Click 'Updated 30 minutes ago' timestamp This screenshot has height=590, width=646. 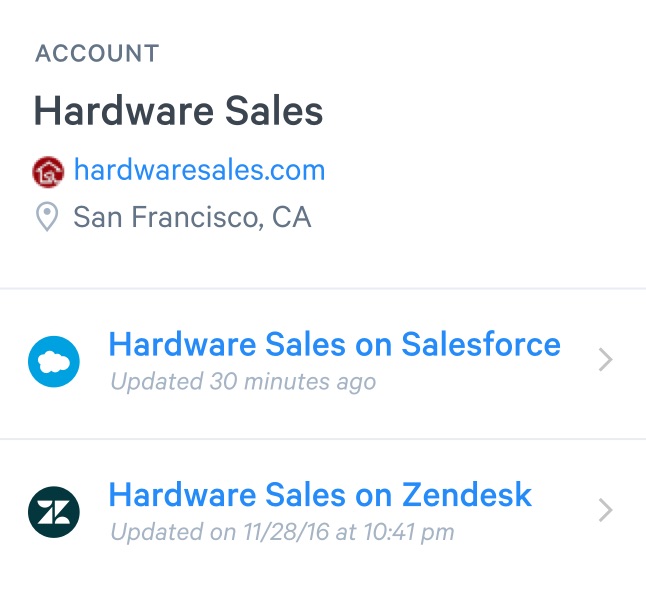(x=243, y=382)
